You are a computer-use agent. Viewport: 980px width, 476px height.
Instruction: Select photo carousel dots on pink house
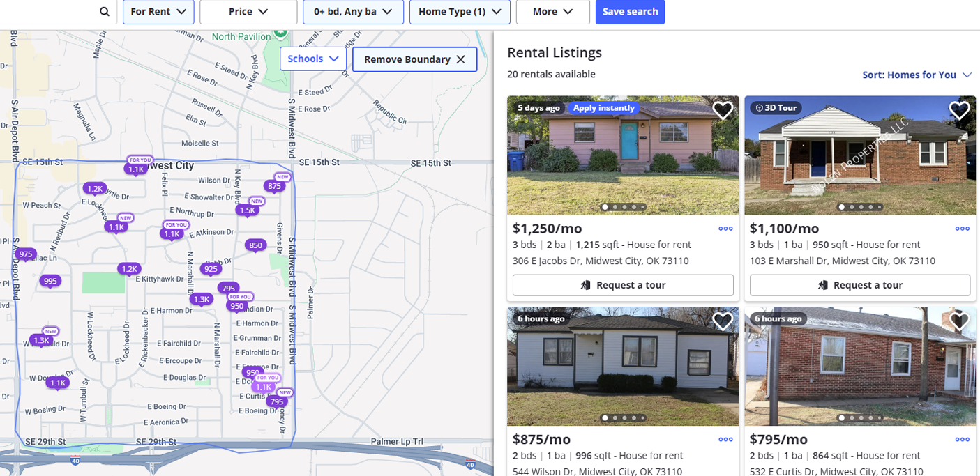623,207
